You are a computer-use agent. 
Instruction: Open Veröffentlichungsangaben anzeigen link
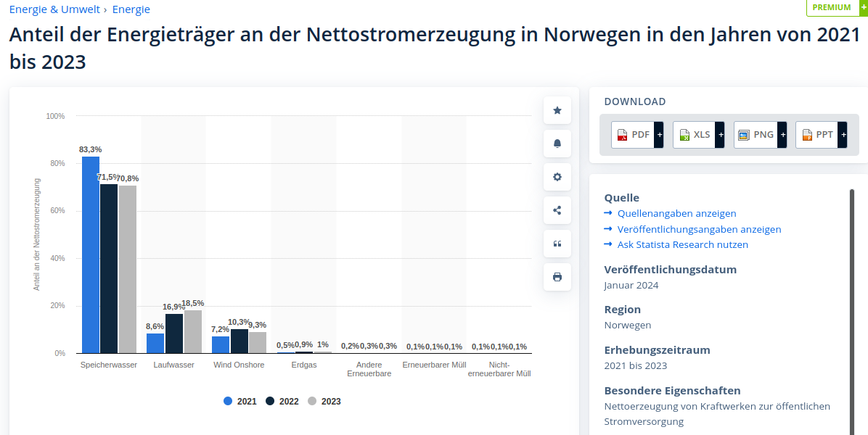tap(699, 229)
